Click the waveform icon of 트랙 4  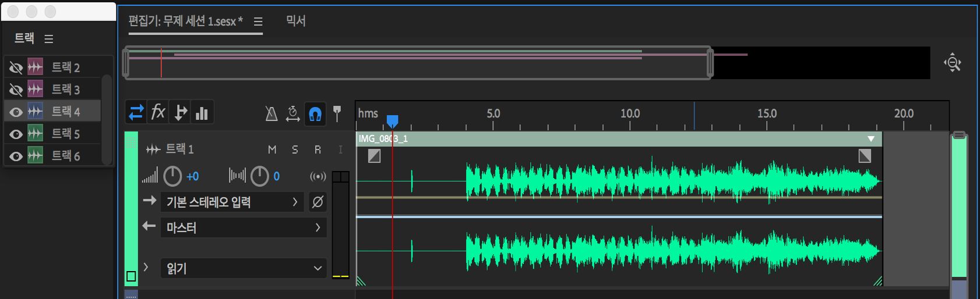pyautogui.click(x=35, y=112)
